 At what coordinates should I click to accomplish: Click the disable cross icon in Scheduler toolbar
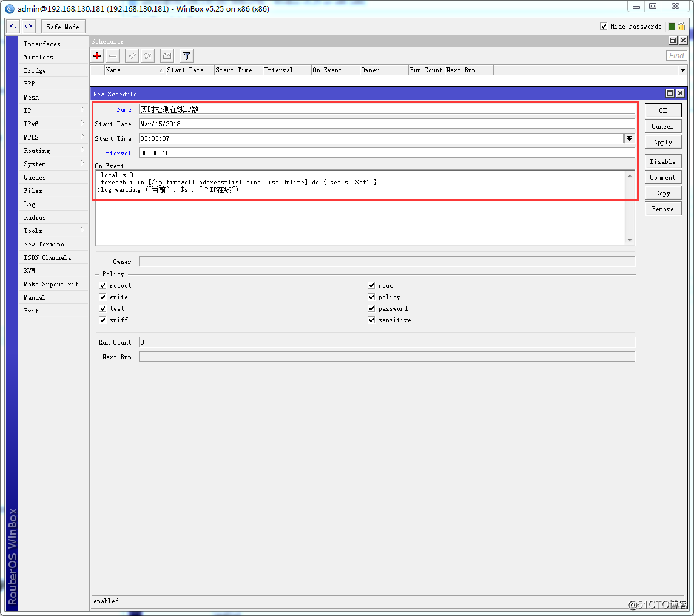pos(148,56)
